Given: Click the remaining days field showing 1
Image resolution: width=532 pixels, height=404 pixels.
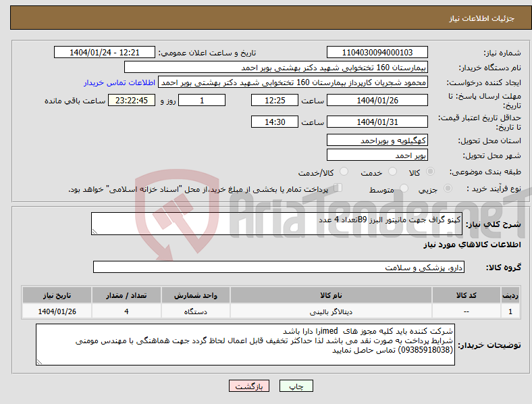Looking at the screenshot, I should pyautogui.click(x=202, y=100).
